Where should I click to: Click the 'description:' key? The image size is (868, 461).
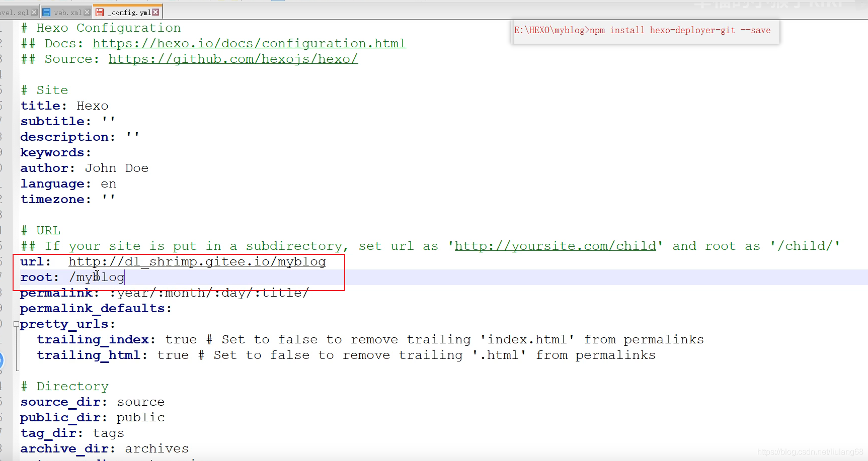(x=68, y=137)
